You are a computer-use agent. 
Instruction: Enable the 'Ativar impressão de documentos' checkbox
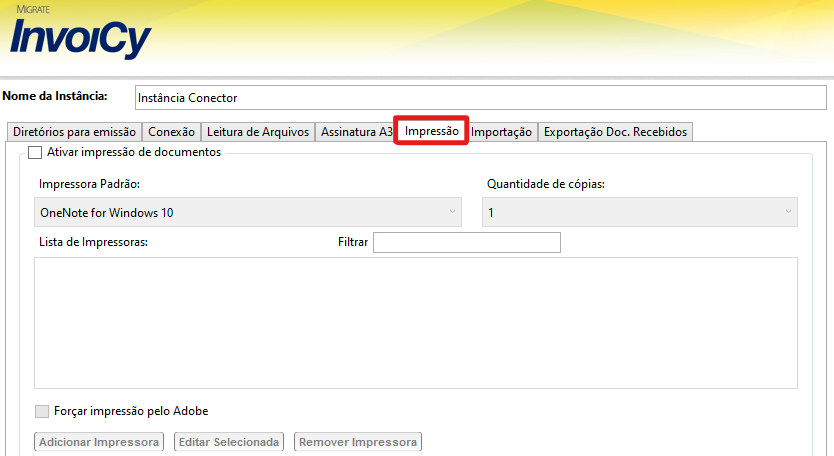click(x=36, y=153)
